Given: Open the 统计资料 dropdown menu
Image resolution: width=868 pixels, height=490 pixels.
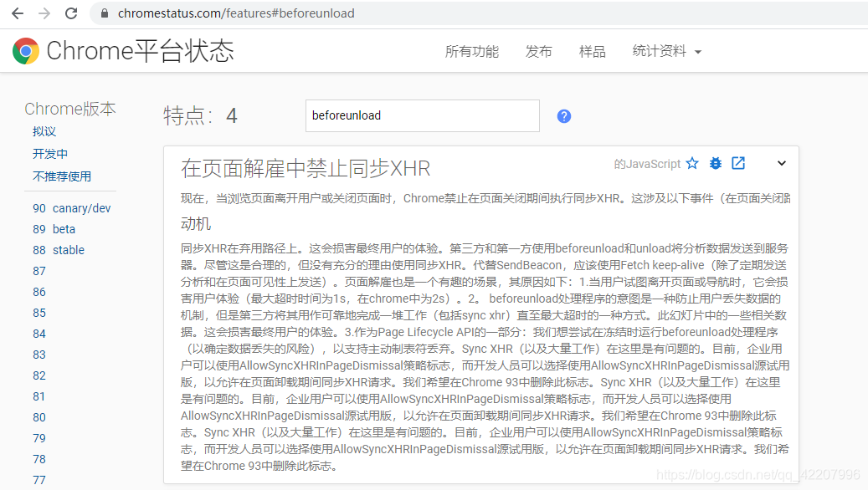Looking at the screenshot, I should (660, 51).
